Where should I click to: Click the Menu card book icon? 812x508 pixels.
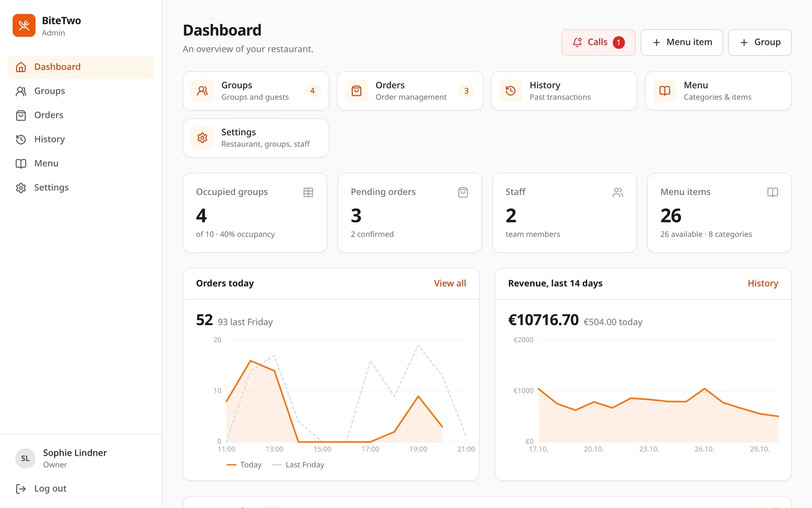coord(665,91)
